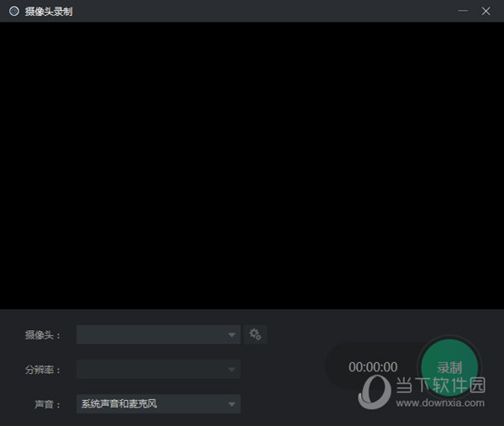Click the green 录制 record button
The height and width of the screenshot is (426, 504).
coord(449,367)
